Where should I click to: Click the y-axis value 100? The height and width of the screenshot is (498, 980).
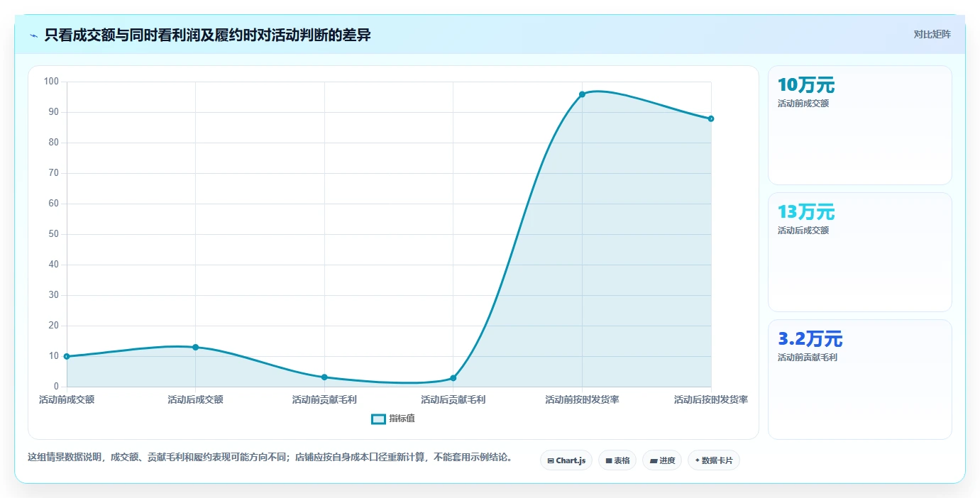pos(51,82)
